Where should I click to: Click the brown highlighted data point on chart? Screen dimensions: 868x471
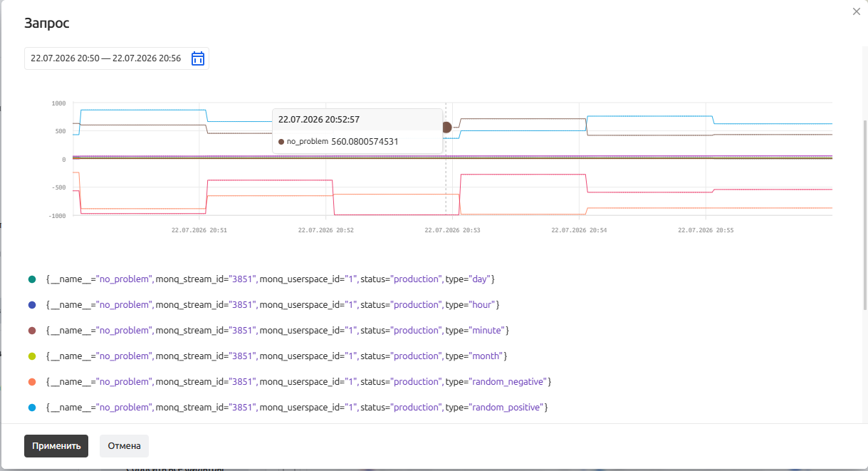click(446, 128)
